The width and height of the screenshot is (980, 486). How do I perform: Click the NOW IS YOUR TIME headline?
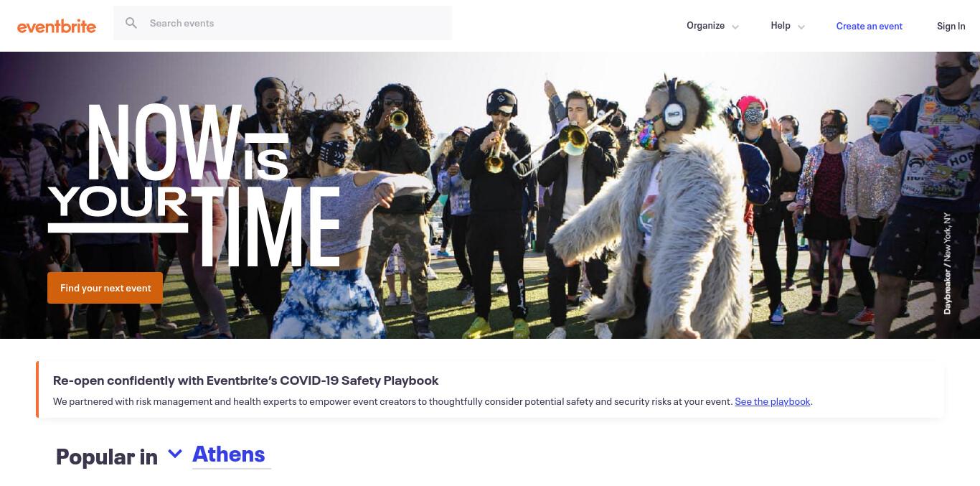click(194, 184)
